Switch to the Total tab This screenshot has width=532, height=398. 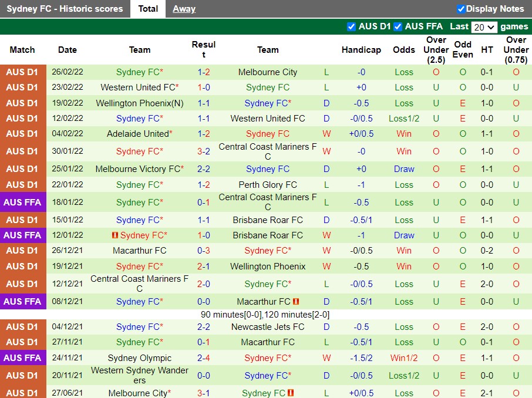[x=148, y=9]
